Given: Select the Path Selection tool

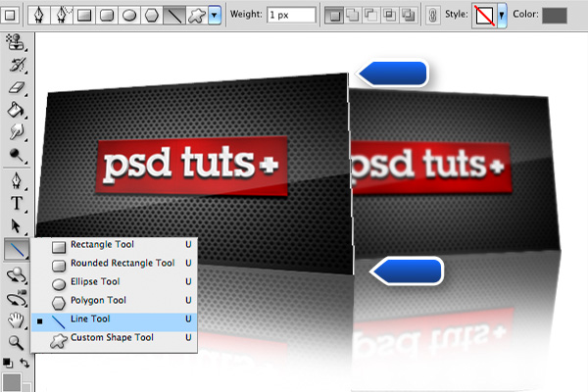Looking at the screenshot, I should pos(16,226).
